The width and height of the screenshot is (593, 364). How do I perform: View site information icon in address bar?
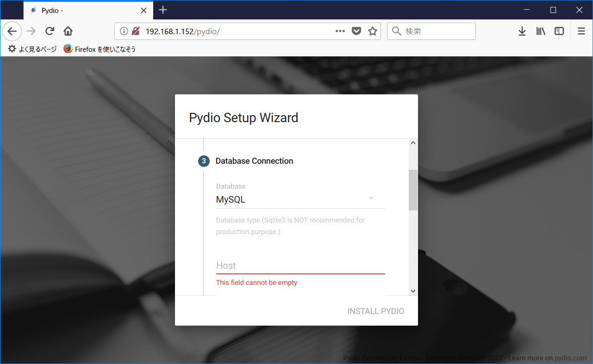pos(123,31)
